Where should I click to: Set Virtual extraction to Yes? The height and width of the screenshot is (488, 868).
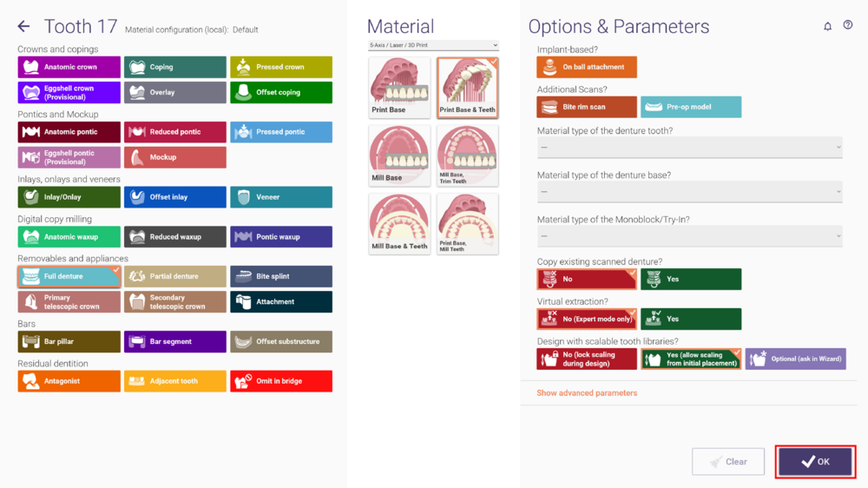click(691, 319)
